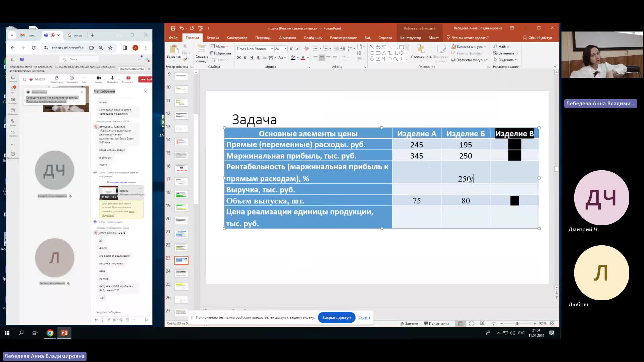
Task: Justify text alignment
Action: click(x=335, y=58)
